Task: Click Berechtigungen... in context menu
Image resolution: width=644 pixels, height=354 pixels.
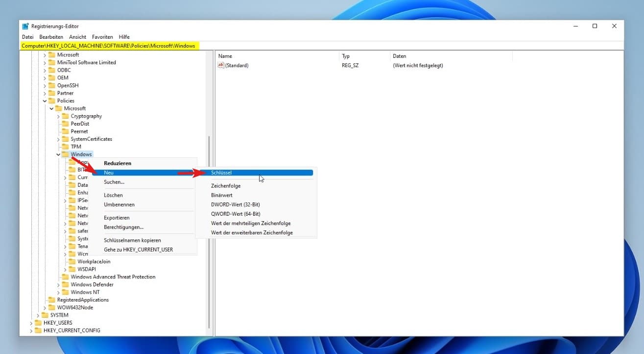Action: coord(123,227)
